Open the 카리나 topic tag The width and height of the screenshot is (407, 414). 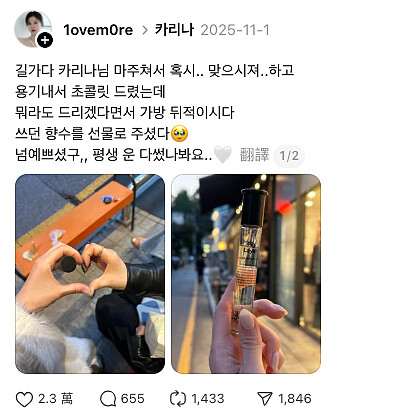coord(174,30)
